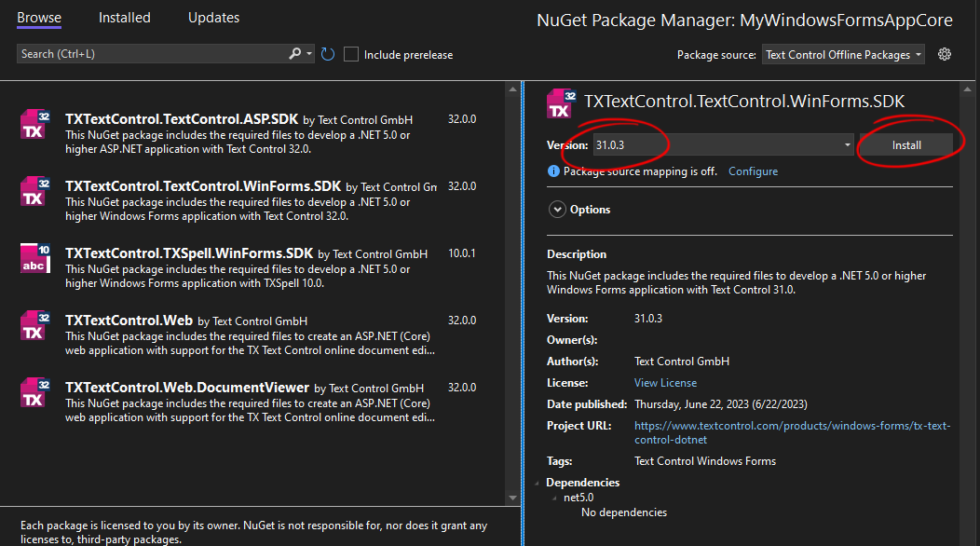980x546 pixels.
Task: Click the Install button
Action: (x=906, y=144)
